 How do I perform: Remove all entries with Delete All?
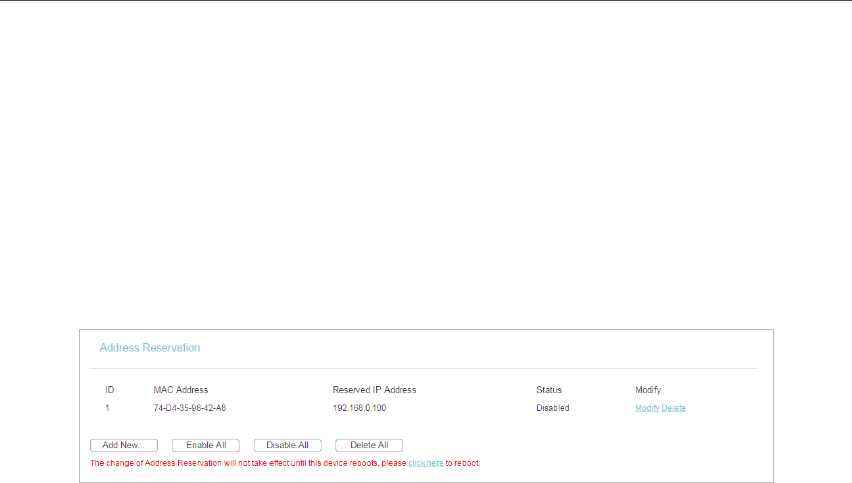[369, 445]
